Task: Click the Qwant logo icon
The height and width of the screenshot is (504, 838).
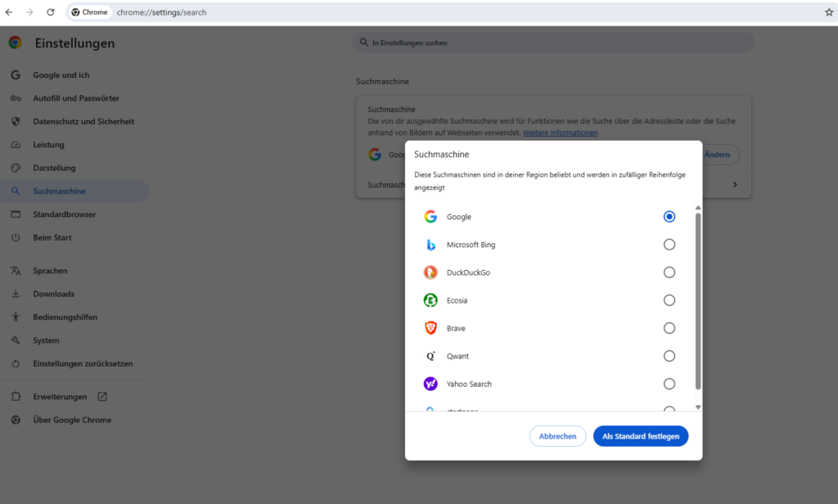Action: click(x=430, y=356)
